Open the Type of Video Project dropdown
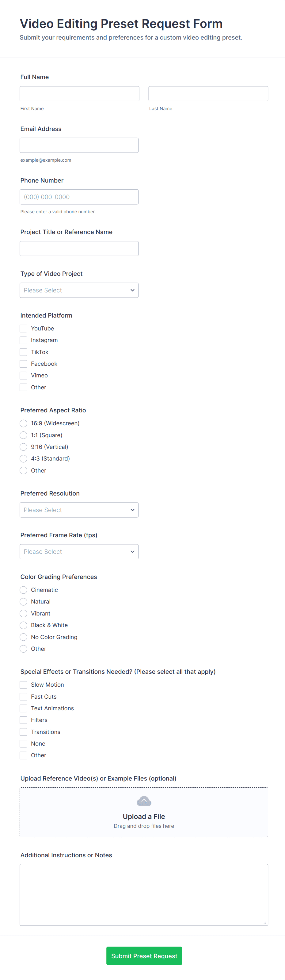This screenshot has width=285, height=980. click(x=79, y=290)
